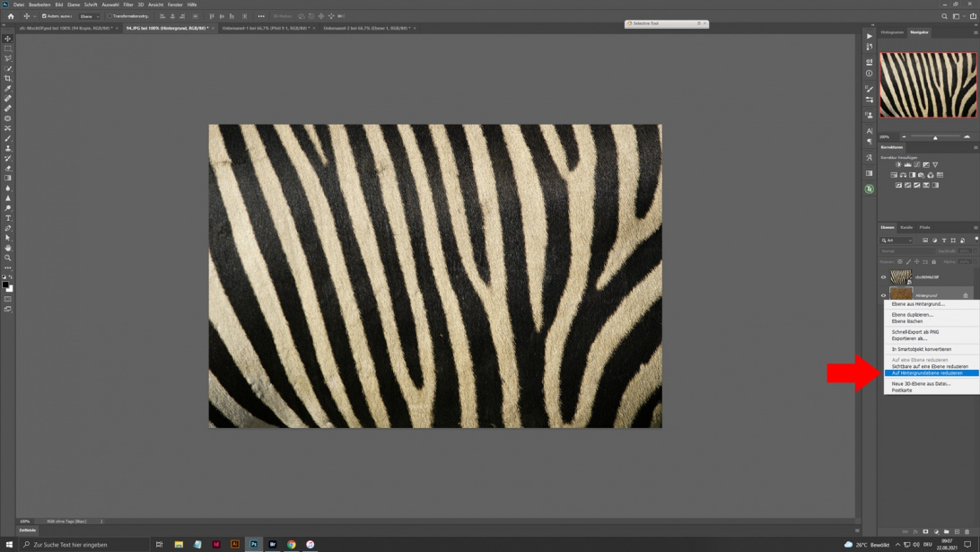
Task: Open the Filter menu in menu bar
Action: pos(128,4)
